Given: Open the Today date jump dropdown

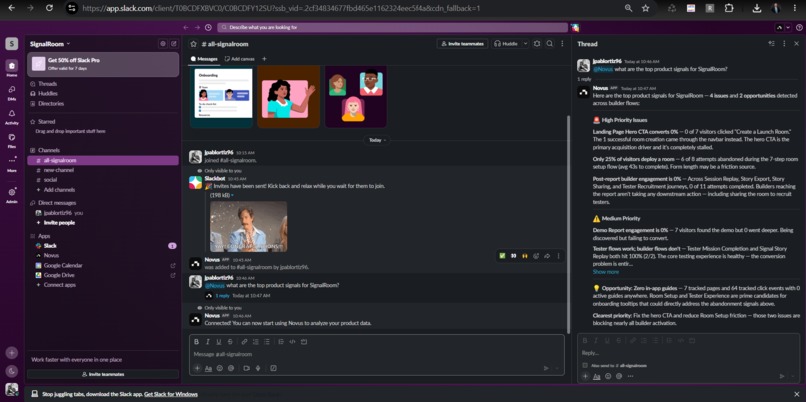Looking at the screenshot, I should 377,140.
